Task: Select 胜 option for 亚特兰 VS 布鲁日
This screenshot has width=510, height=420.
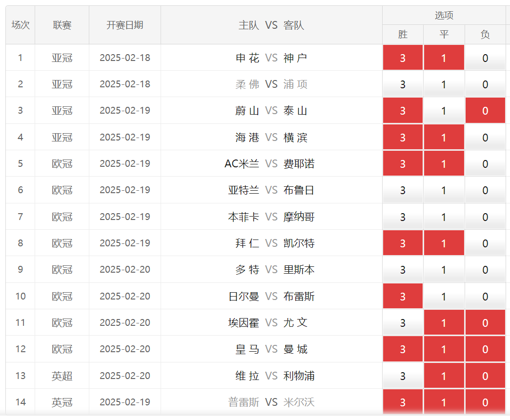Action: click(403, 190)
